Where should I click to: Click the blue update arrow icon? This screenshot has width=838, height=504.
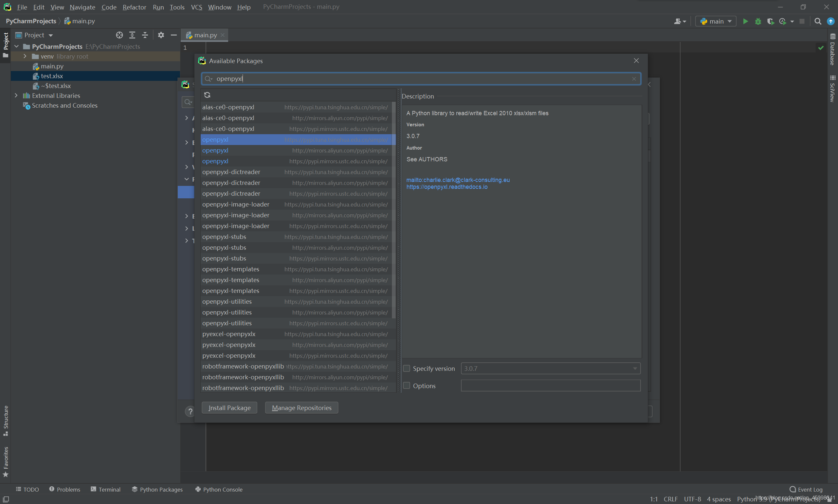point(830,21)
